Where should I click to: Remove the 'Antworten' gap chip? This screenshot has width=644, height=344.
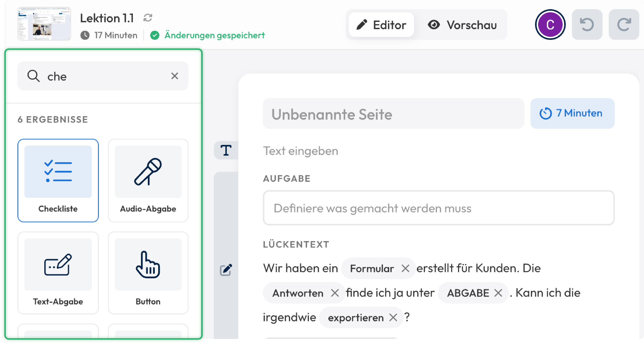coord(335,293)
